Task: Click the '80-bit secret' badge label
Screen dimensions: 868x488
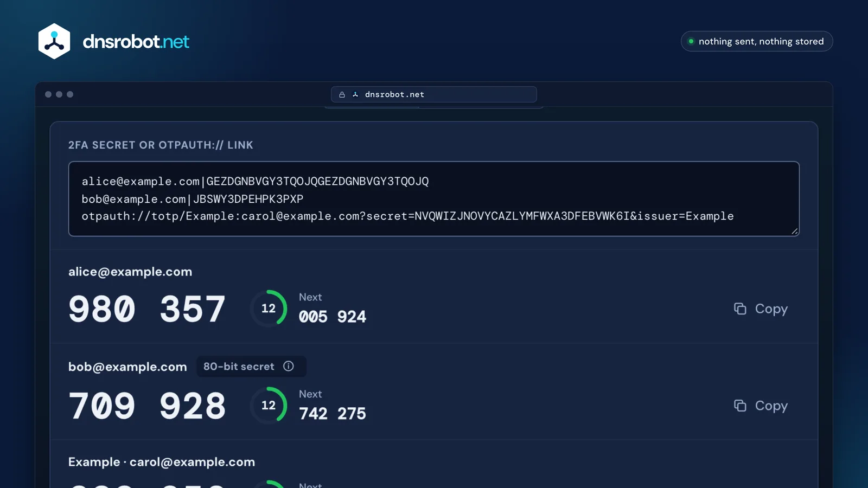Action: [239, 367]
